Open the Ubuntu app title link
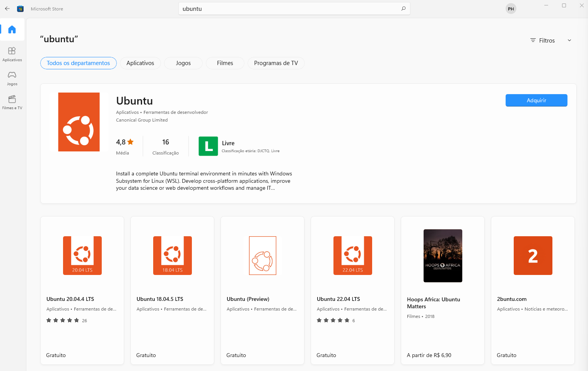The image size is (588, 371). [x=134, y=101]
